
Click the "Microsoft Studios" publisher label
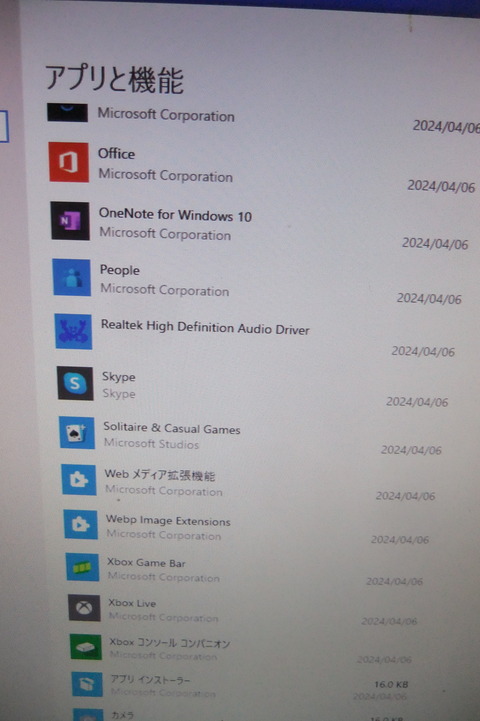pos(151,444)
